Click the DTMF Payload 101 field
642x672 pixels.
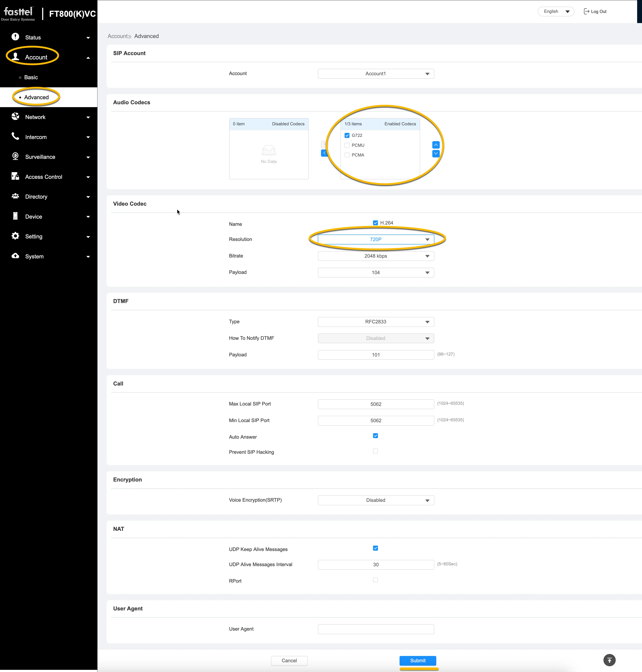pyautogui.click(x=376, y=355)
